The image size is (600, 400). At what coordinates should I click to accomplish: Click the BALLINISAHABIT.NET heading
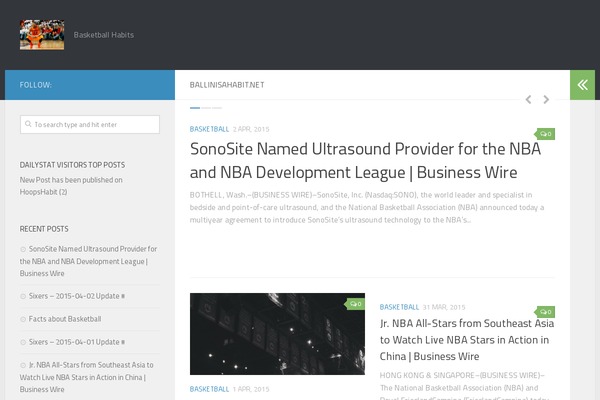pyautogui.click(x=227, y=85)
